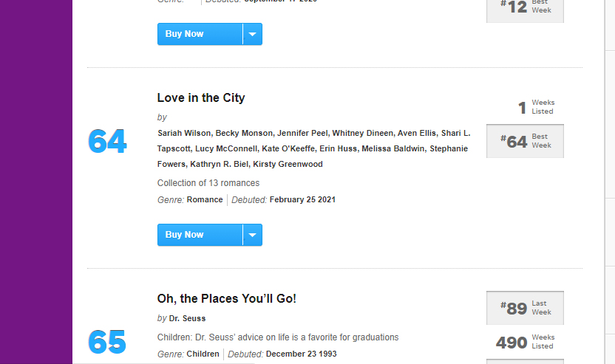Click the Children genre label
615x364 pixels.
(x=203, y=354)
